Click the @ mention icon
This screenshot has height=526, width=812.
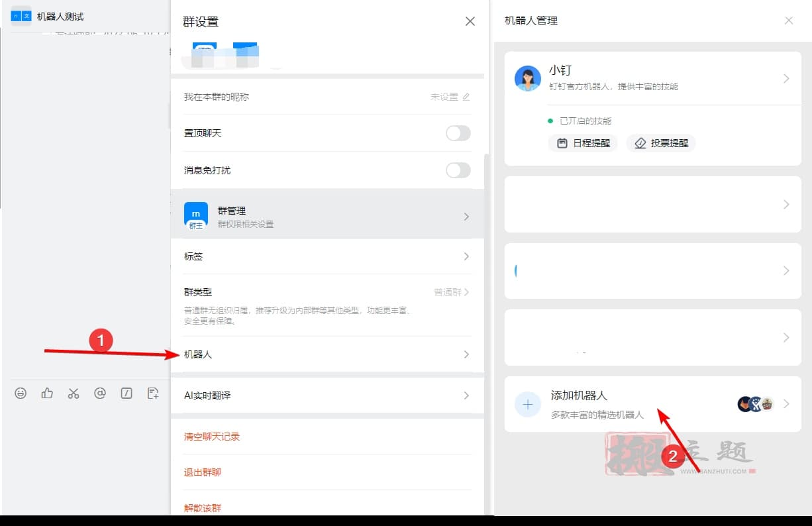tap(100, 394)
